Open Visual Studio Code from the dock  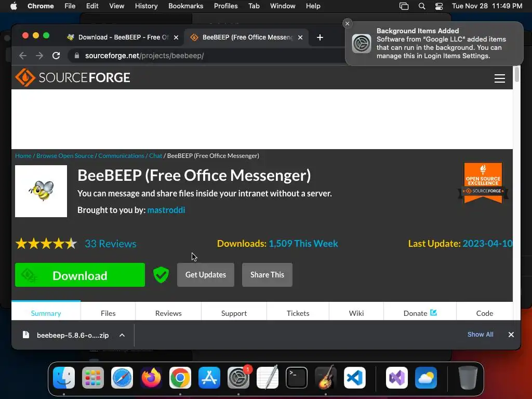point(354,378)
